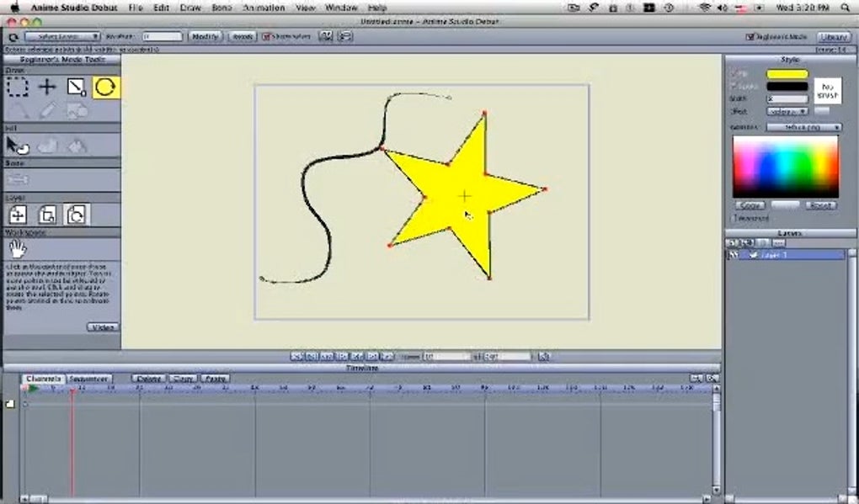Click the Copy button below color picker
Viewport: 859px width, 504px height.
click(x=750, y=205)
